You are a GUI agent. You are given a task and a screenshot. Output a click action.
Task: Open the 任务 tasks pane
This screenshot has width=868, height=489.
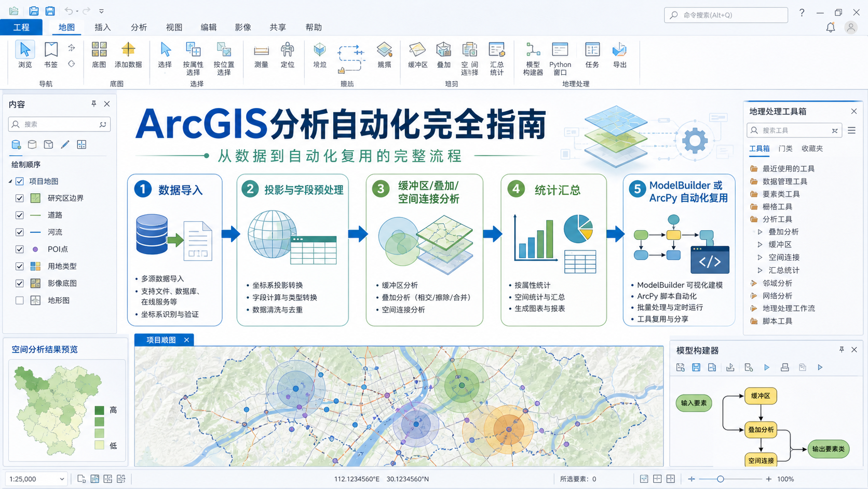[x=592, y=54]
